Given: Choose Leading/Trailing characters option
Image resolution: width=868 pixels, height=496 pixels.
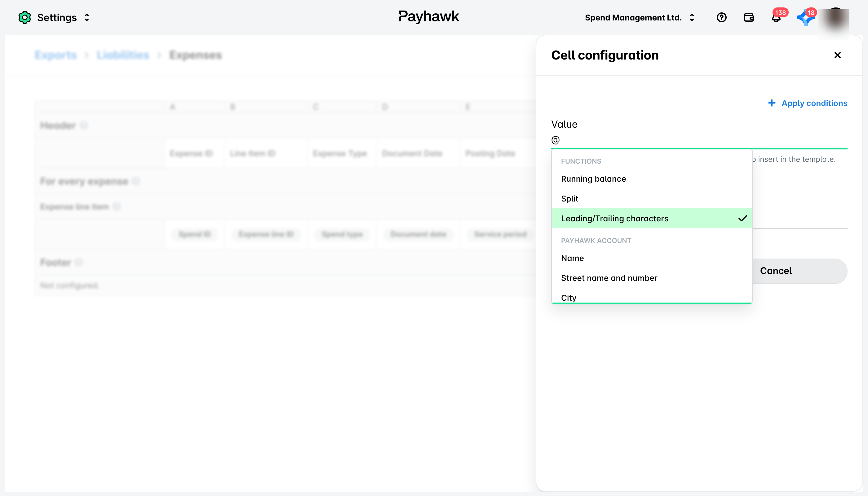Looking at the screenshot, I should [x=652, y=218].
